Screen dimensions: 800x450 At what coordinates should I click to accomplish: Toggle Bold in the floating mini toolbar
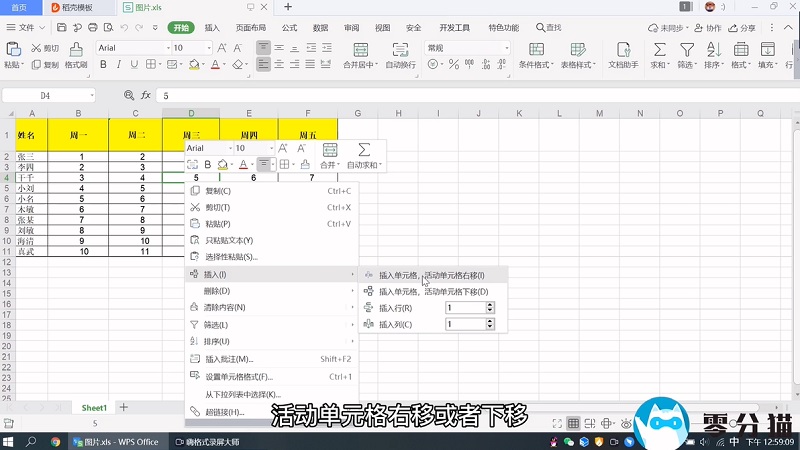(x=208, y=164)
